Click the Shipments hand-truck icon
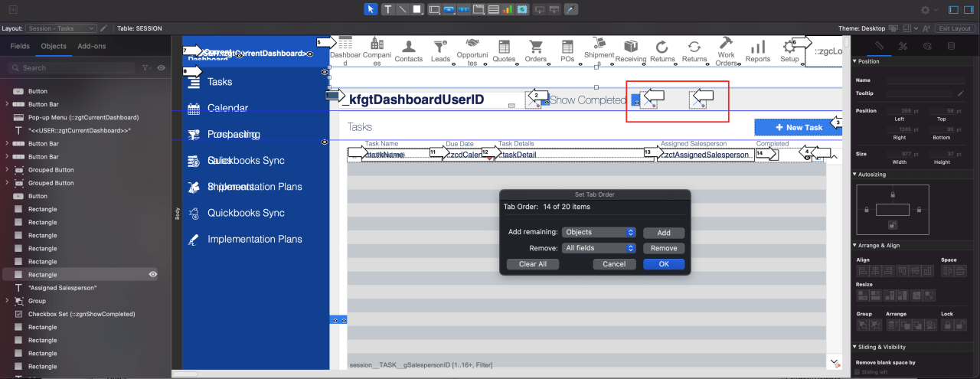Screen dimensions: 980x379 point(599,43)
